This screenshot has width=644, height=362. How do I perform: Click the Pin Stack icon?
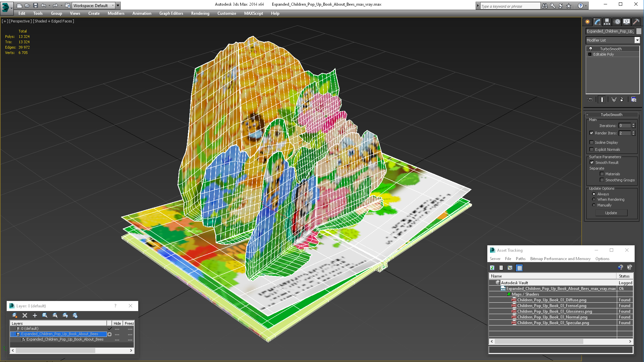tap(590, 100)
